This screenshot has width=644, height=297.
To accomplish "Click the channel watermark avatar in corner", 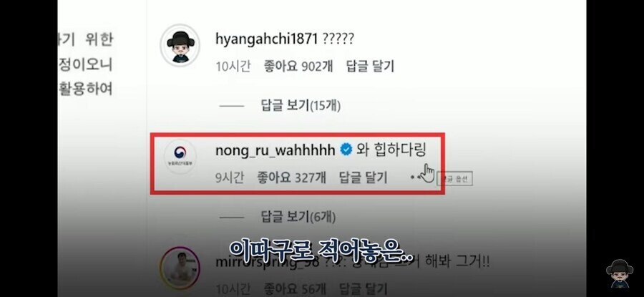I will pyautogui.click(x=620, y=273).
